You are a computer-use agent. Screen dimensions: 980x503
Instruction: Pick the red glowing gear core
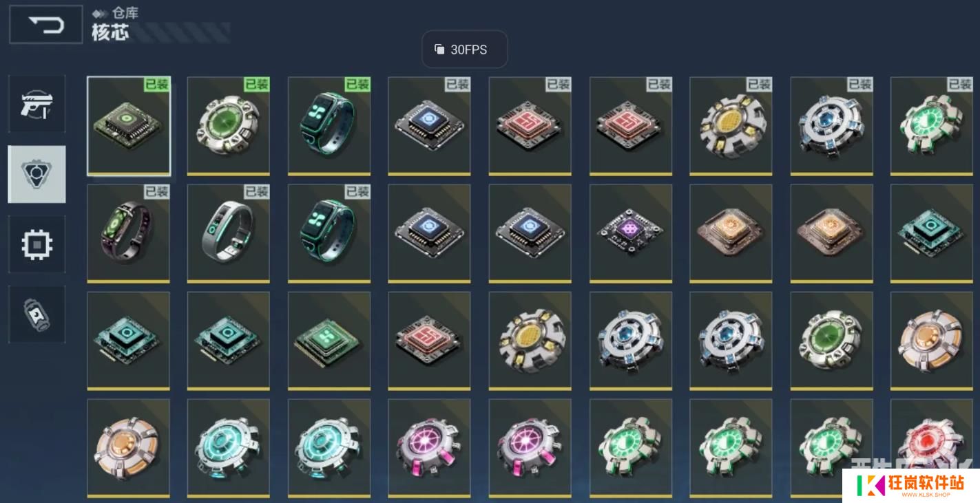point(932,448)
